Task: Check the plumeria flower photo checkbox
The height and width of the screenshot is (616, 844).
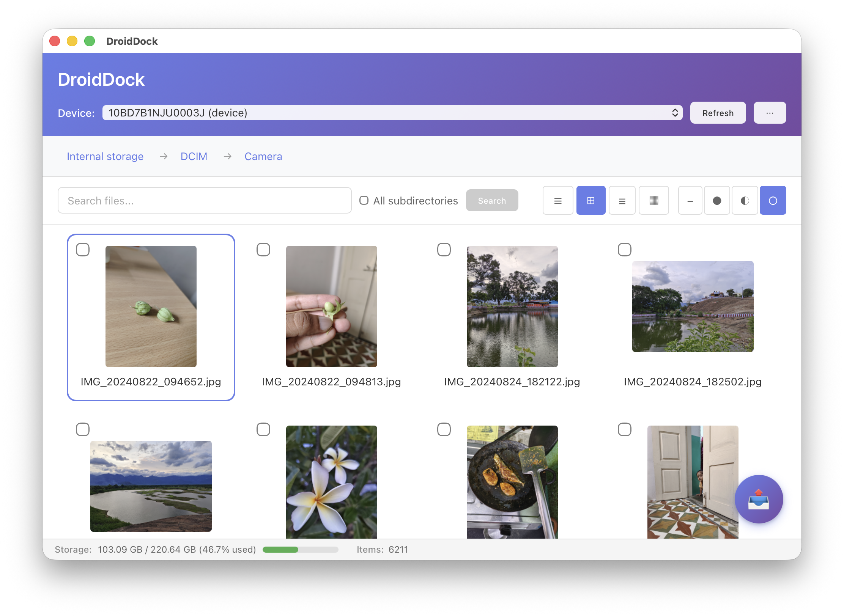Action: pyautogui.click(x=263, y=429)
